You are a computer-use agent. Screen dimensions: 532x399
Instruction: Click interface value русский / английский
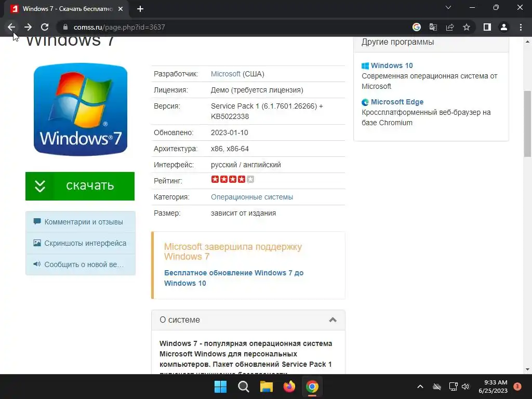[x=246, y=165]
